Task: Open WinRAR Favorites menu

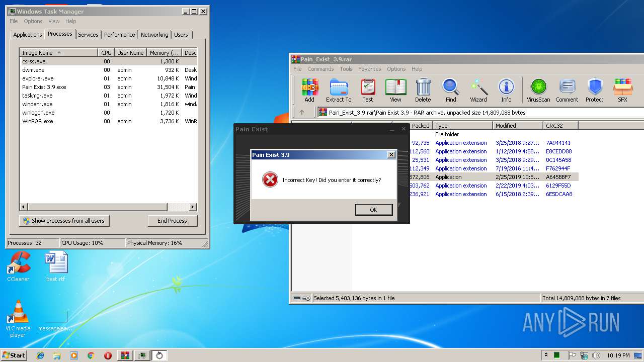Action: (370, 69)
